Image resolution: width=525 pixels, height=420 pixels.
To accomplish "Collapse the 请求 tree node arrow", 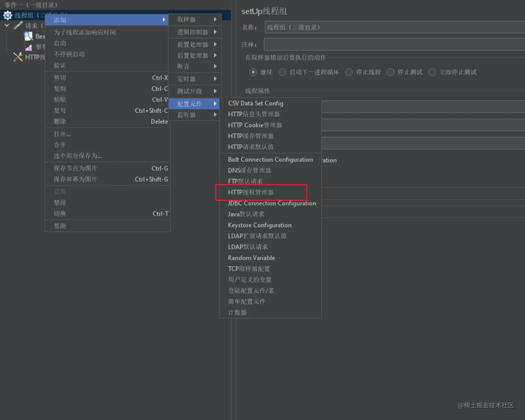I will (7, 25).
